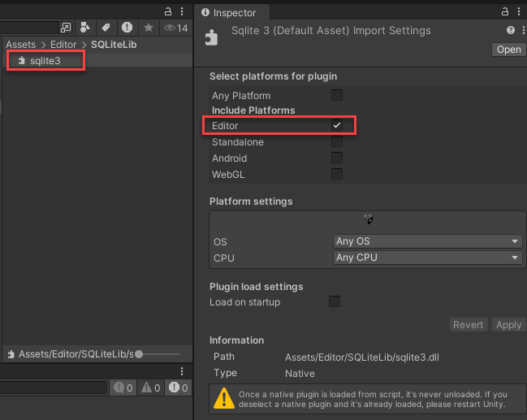This screenshot has height=420, width=527.
Task: Click the search by type icon
Action: click(x=84, y=28)
